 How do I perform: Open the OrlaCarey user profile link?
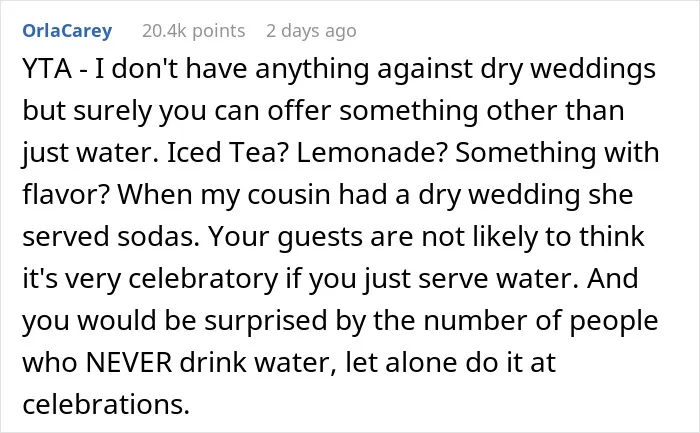(x=67, y=31)
